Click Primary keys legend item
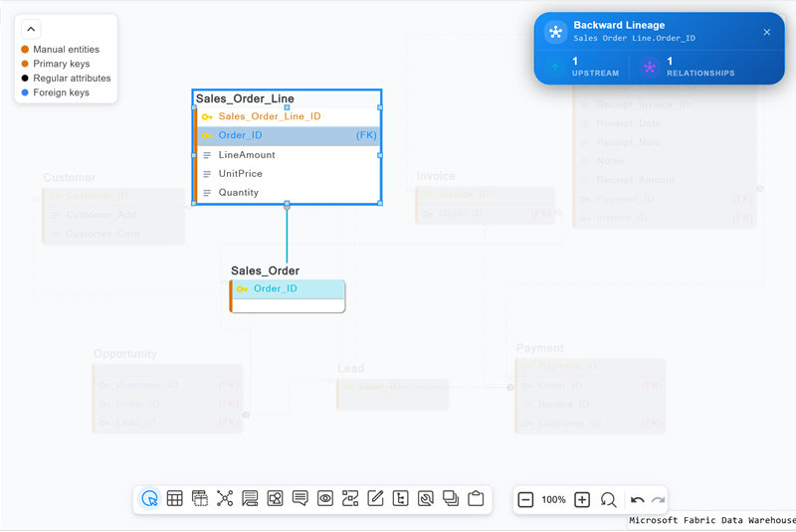 pyautogui.click(x=62, y=64)
